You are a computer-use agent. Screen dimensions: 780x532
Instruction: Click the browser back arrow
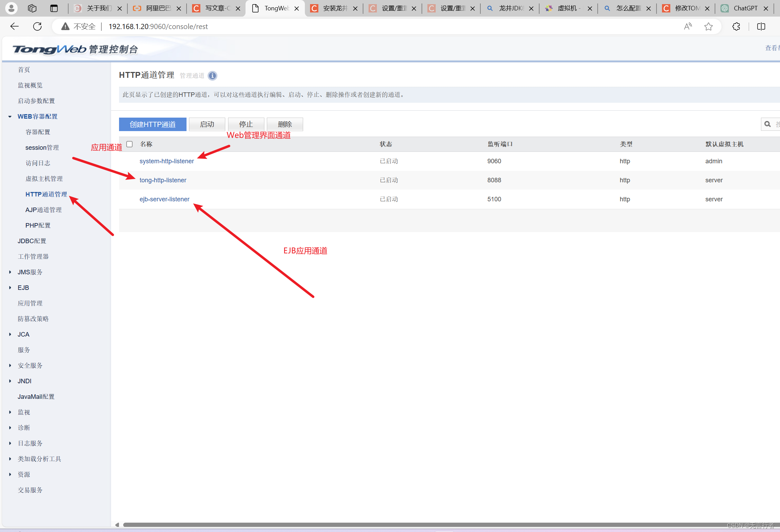[x=15, y=27]
